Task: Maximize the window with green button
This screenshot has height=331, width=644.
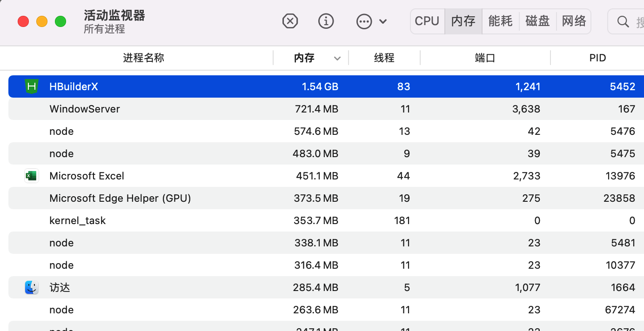Action: click(60, 21)
